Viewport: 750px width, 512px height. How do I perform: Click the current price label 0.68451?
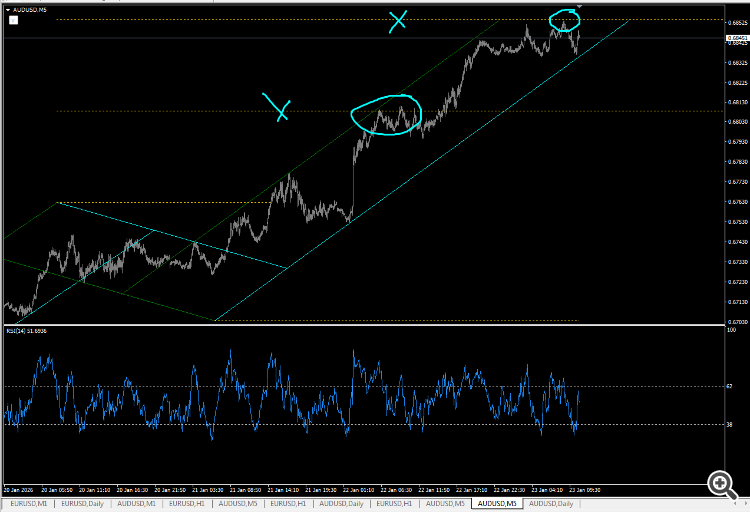[x=737, y=38]
